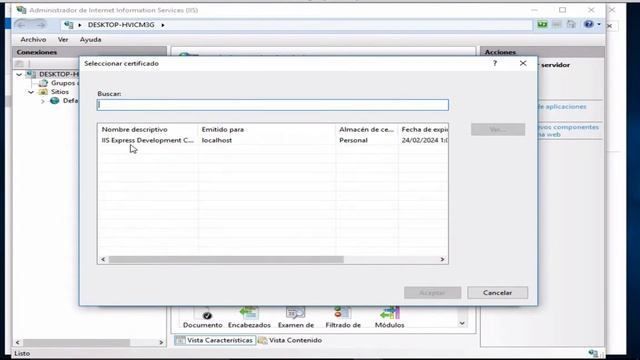Open the Ayuda menu
Image resolution: width=640 pixels, height=360 pixels.
pos(90,40)
